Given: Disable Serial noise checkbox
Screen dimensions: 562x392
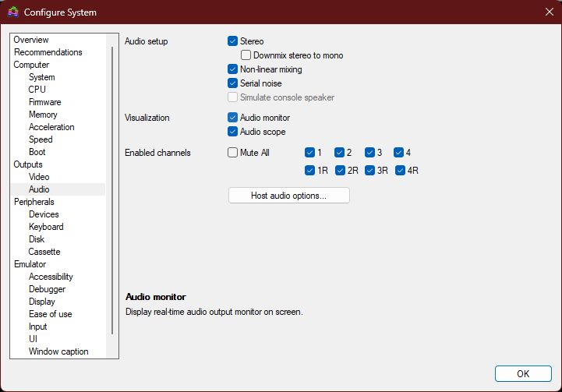Looking at the screenshot, I should tap(233, 83).
